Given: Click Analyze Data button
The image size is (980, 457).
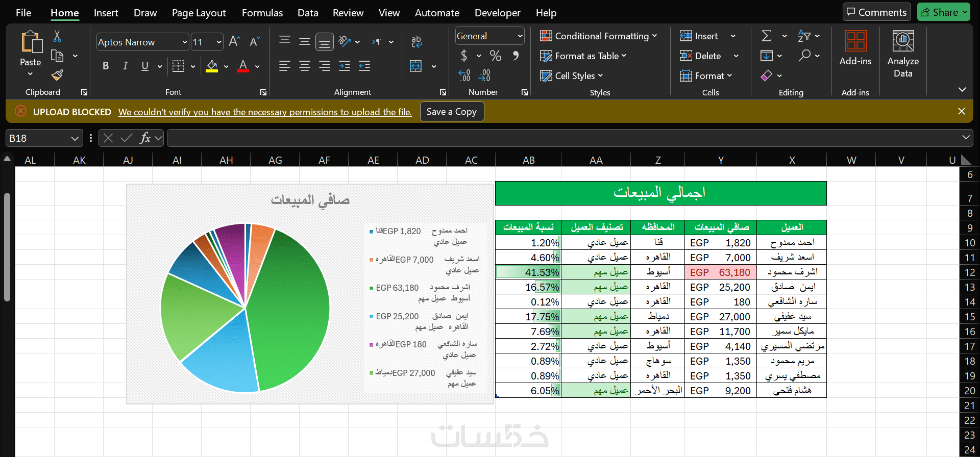Looking at the screenshot, I should pos(903,54).
